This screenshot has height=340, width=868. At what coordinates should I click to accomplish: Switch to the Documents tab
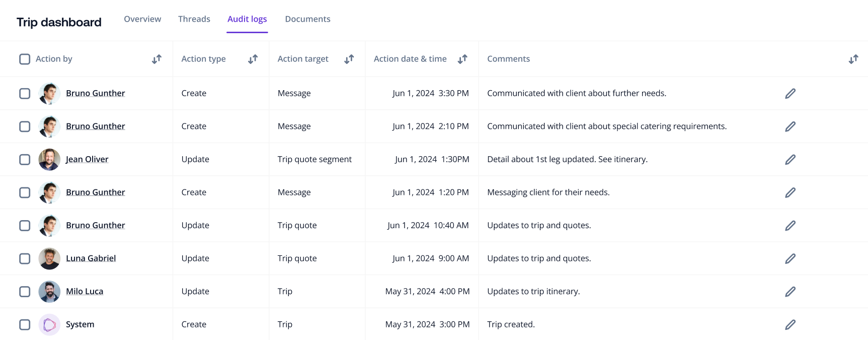coord(307,19)
